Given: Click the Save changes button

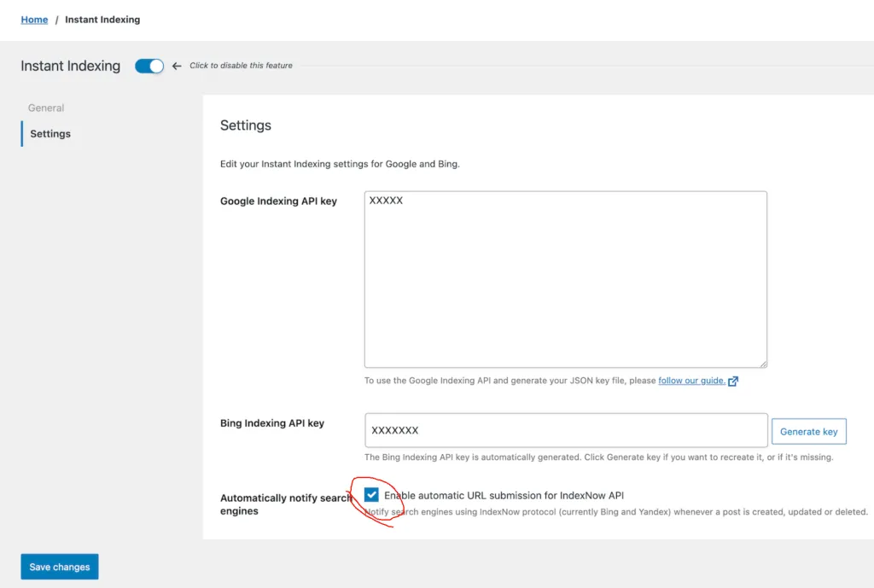Looking at the screenshot, I should 60,567.
